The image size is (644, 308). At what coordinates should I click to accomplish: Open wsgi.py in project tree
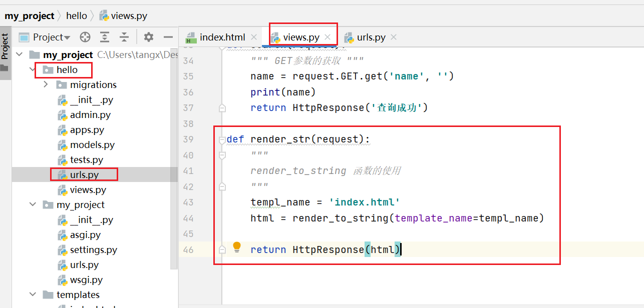[x=86, y=279]
